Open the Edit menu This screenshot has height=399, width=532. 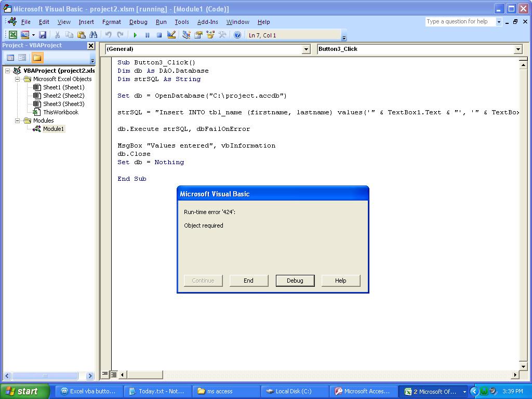(44, 22)
